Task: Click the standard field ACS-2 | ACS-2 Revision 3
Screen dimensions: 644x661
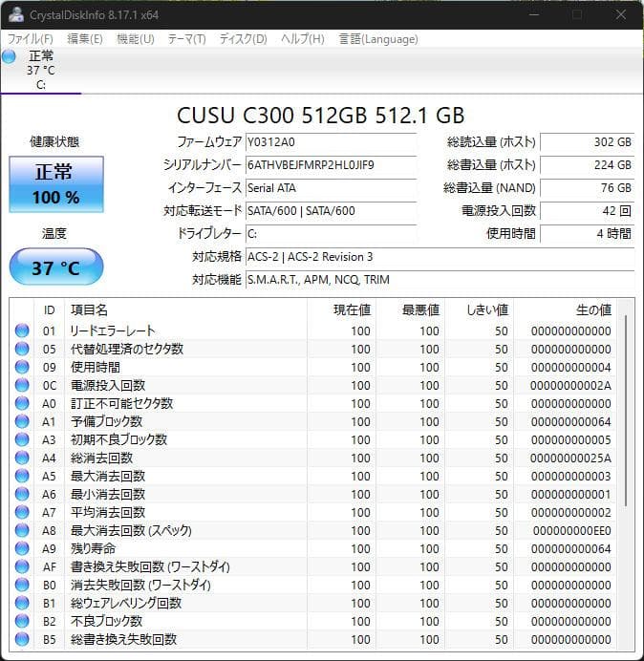Action: [440, 257]
